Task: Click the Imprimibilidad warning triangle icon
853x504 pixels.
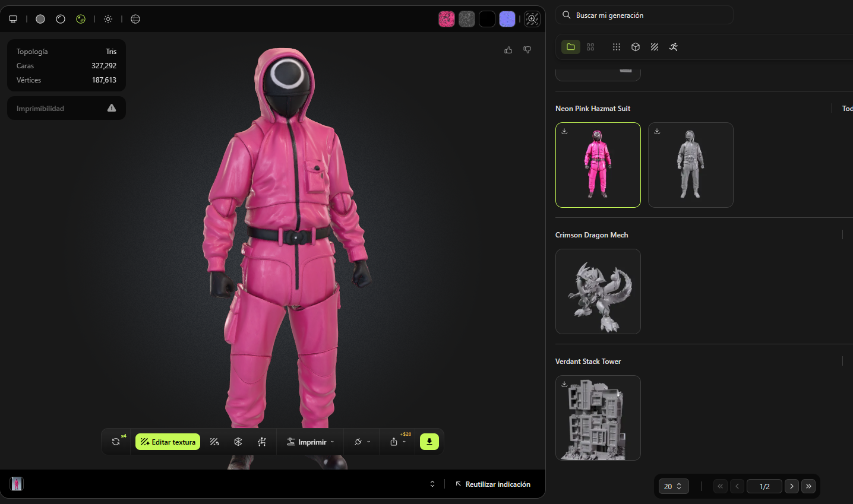Action: pyautogui.click(x=112, y=108)
